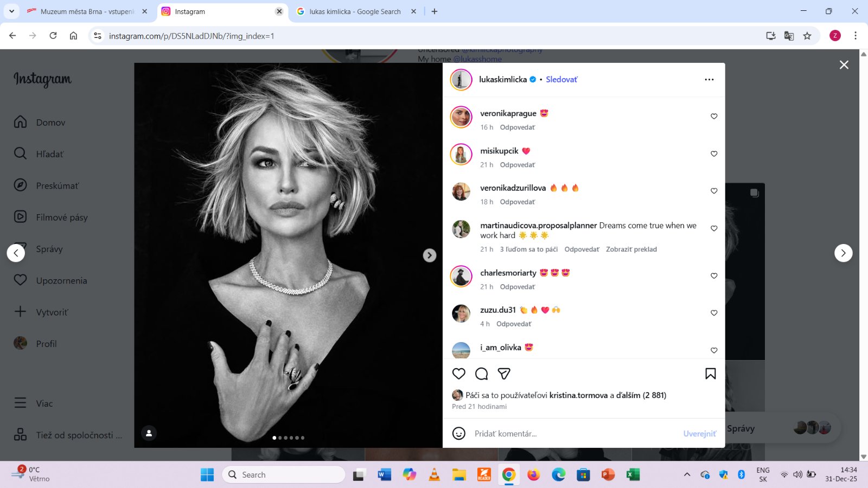
Task: Advance to the next carousel photo
Action: (429, 255)
